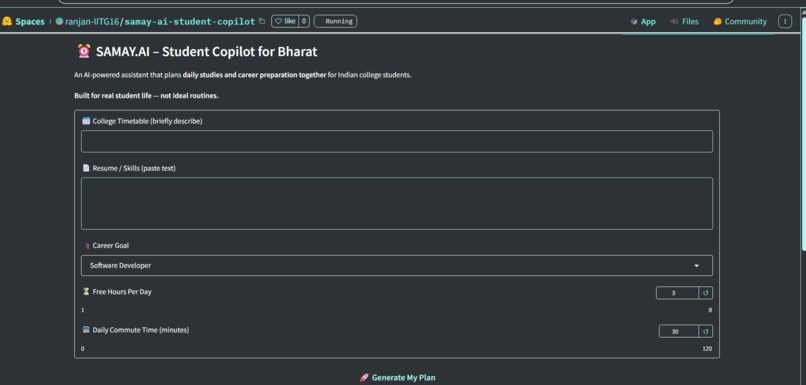Open the Running status badge
The width and height of the screenshot is (806, 385).
point(335,21)
